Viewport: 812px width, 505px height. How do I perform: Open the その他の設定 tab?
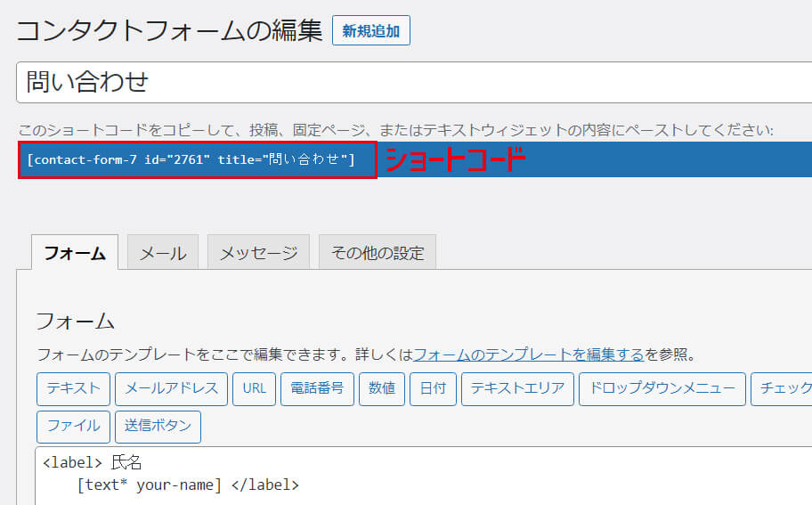coord(378,253)
